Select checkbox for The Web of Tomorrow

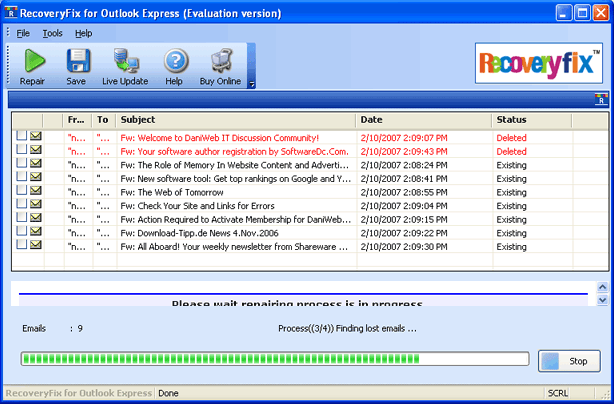coord(22,190)
